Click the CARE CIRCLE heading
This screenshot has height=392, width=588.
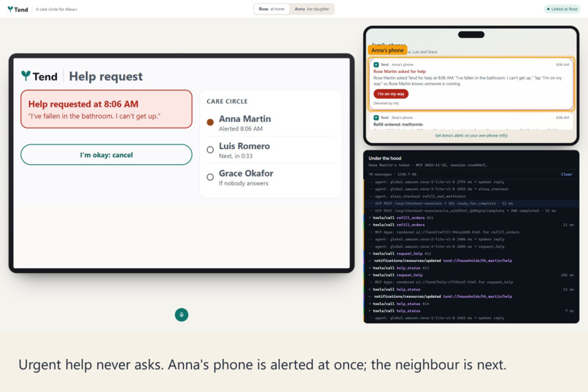point(227,101)
